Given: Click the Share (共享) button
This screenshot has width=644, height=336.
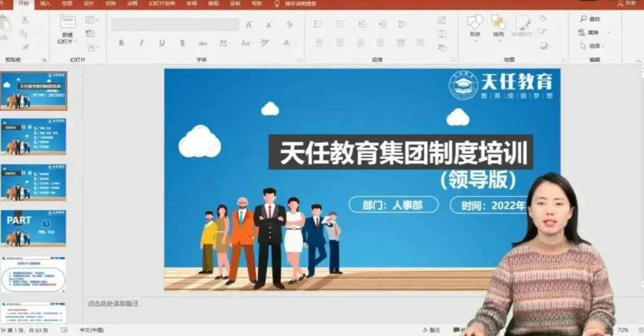Looking at the screenshot, I should pyautogui.click(x=627, y=3).
